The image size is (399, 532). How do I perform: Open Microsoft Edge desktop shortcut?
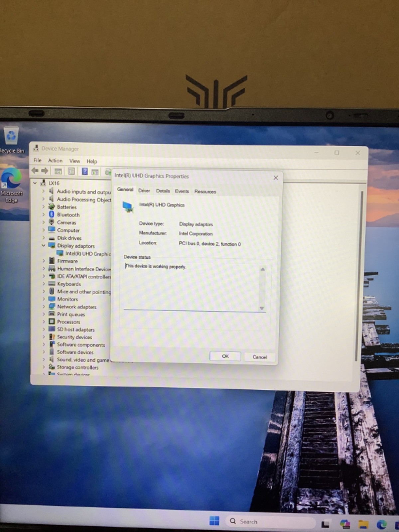coord(12,185)
